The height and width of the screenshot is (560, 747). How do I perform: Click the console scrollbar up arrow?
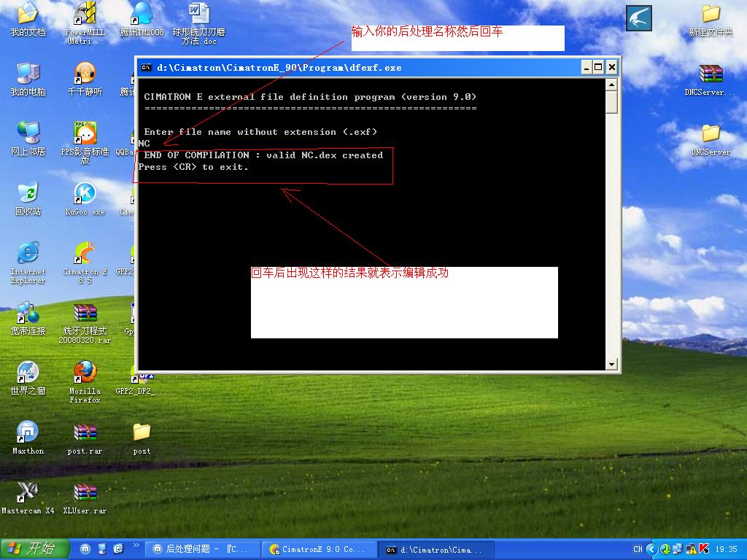(x=612, y=85)
